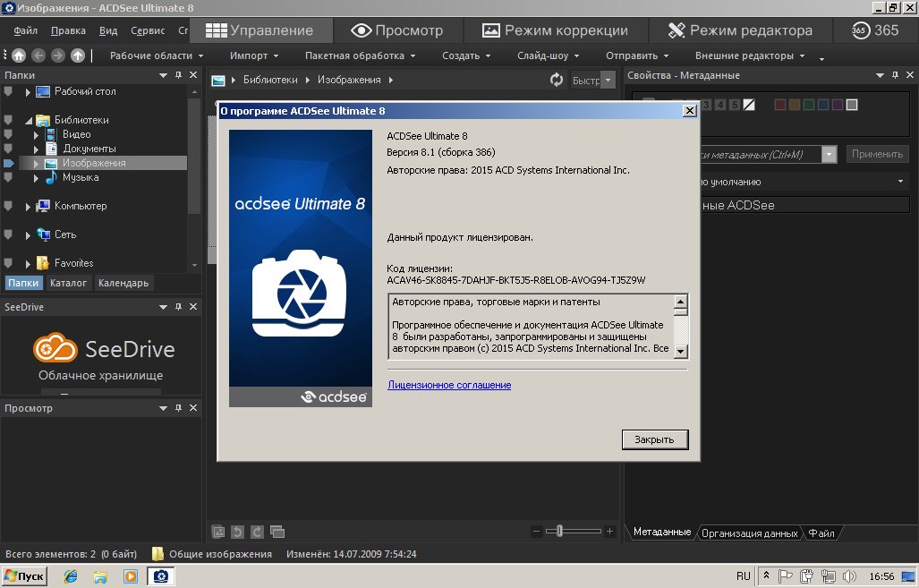This screenshot has height=588, width=919.
Task: Click the Forward navigation arrow
Action: coord(57,55)
